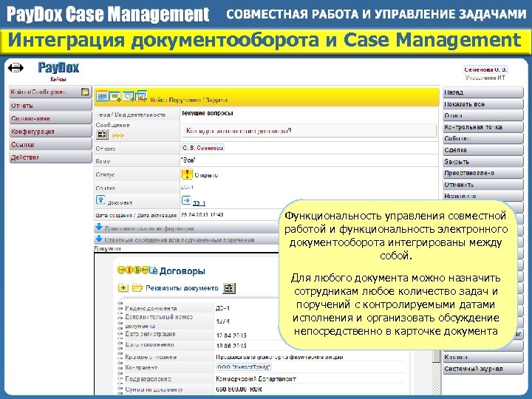
Task: Click the document frame's vertical scrollbar thumb
Action: (437, 356)
